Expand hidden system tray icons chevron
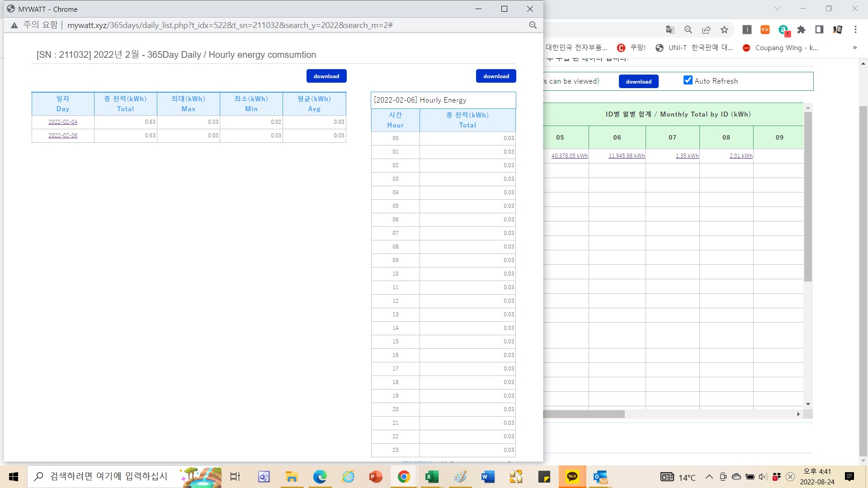This screenshot has width=868, height=488. click(x=709, y=477)
